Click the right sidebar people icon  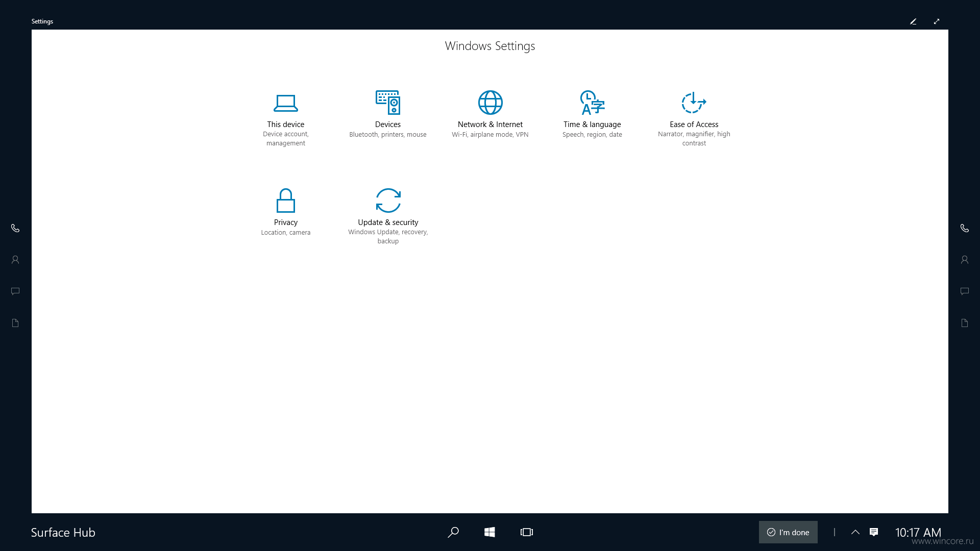click(x=964, y=260)
